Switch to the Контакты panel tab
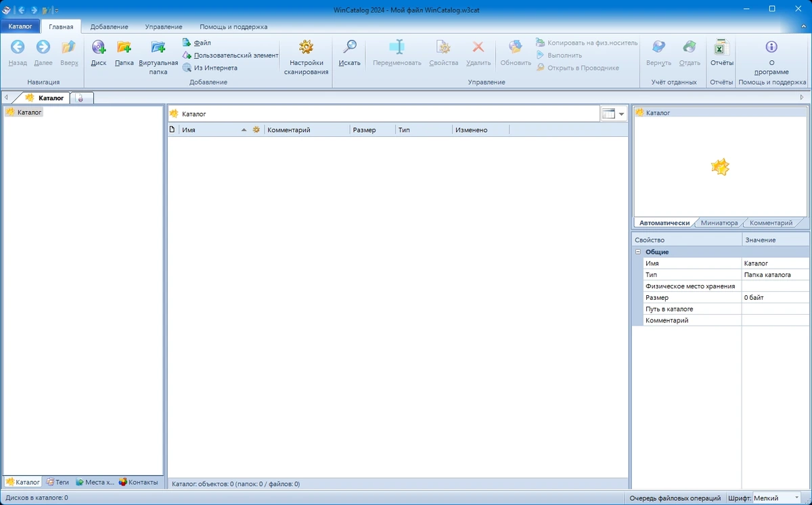Image resolution: width=812 pixels, height=505 pixels. tap(139, 482)
